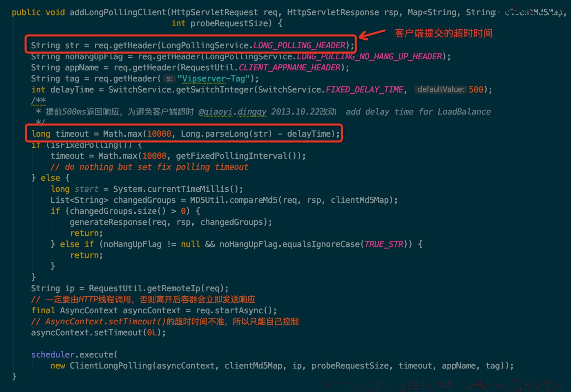Click the AsyncContext.setTimeout() comment line
The height and width of the screenshot is (392, 571).
click(165, 322)
